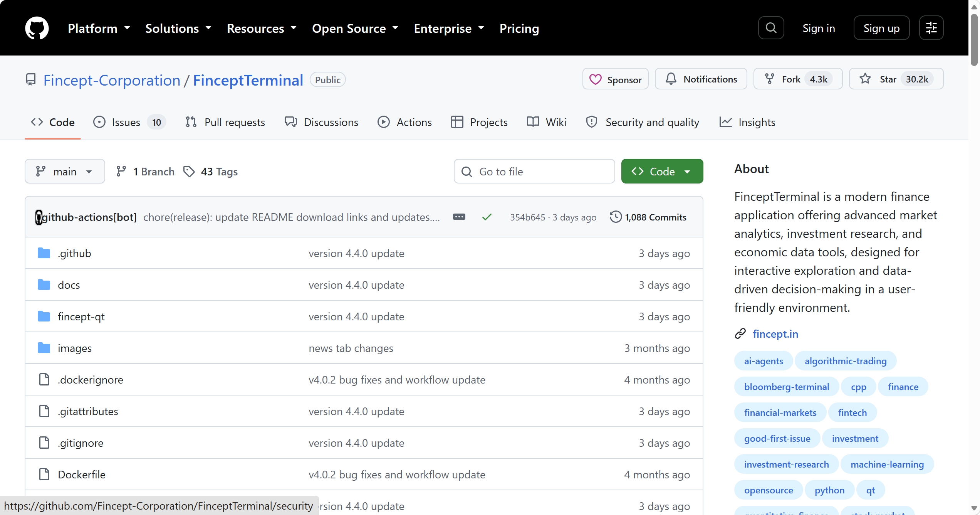980x515 pixels.
Task: Open the Dockerfile file
Action: click(82, 475)
